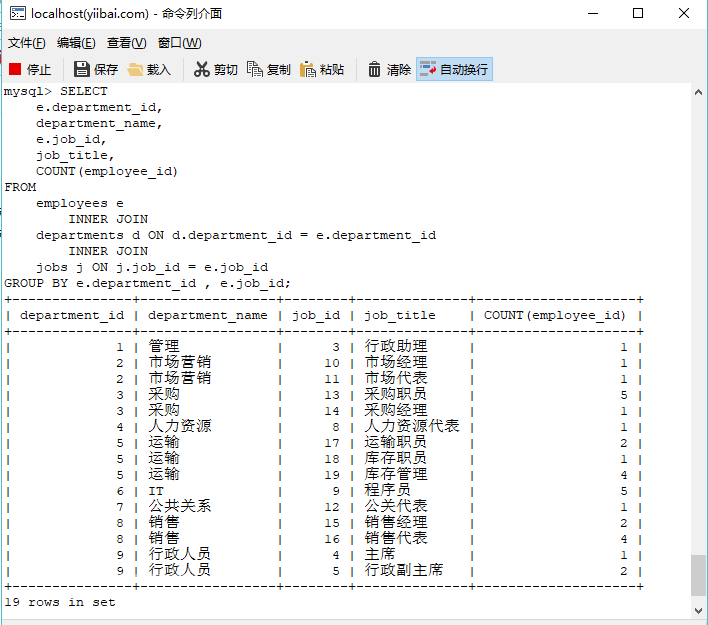Screen dimensions: 708x625
Task: Click the '管理' department name cell
Action: pos(164,346)
